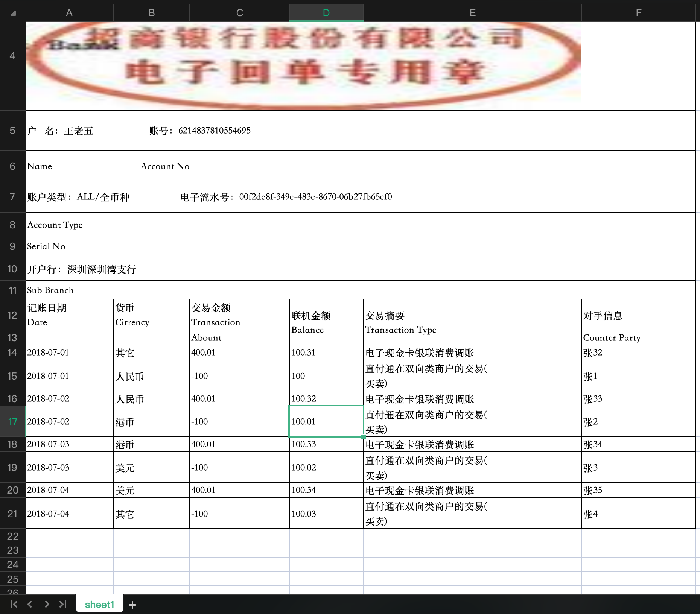Click date cell 2018-07-04 in row 21
The width and height of the screenshot is (700, 614).
coord(69,514)
